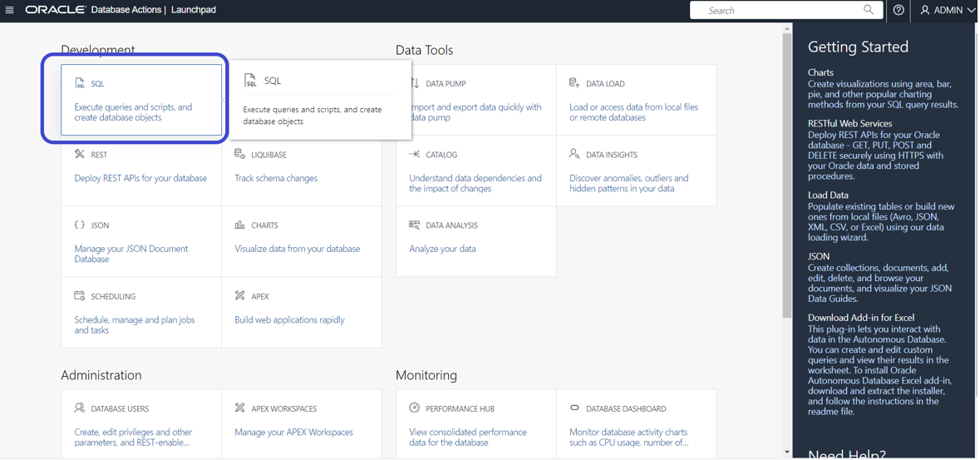The width and height of the screenshot is (980, 460).
Task: Click the APEX card icon in Development
Action: click(239, 296)
